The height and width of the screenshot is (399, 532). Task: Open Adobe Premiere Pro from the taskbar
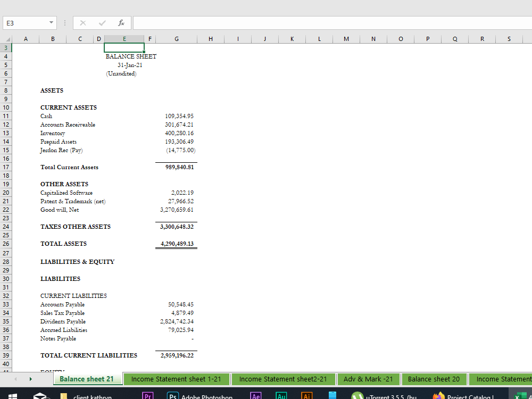pyautogui.click(x=148, y=396)
